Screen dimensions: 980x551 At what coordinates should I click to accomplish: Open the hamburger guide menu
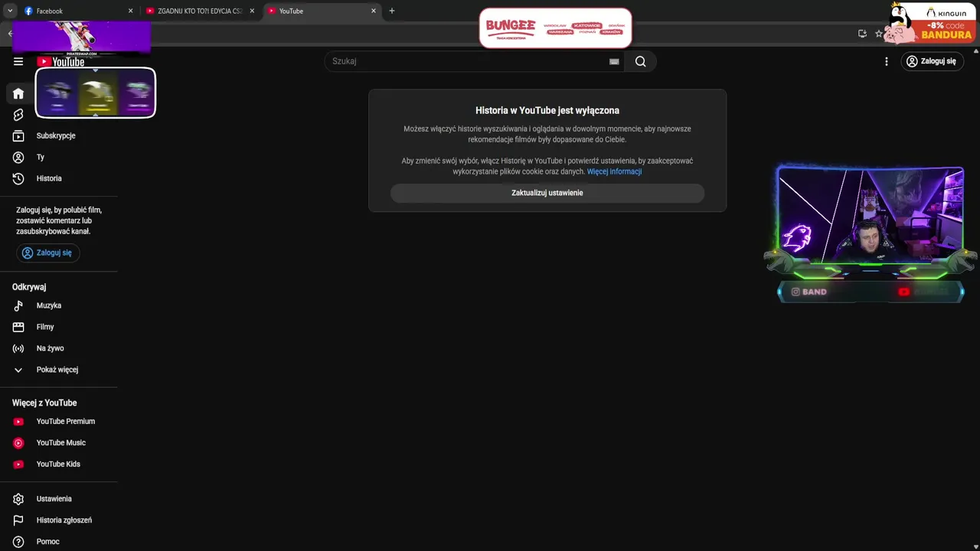click(x=18, y=62)
